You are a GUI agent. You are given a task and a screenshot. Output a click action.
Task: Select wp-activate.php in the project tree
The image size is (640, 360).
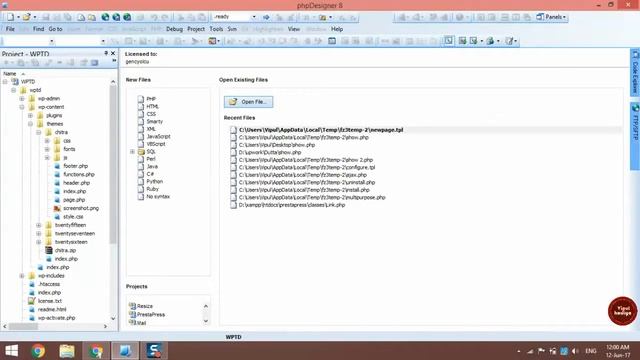tap(56, 318)
